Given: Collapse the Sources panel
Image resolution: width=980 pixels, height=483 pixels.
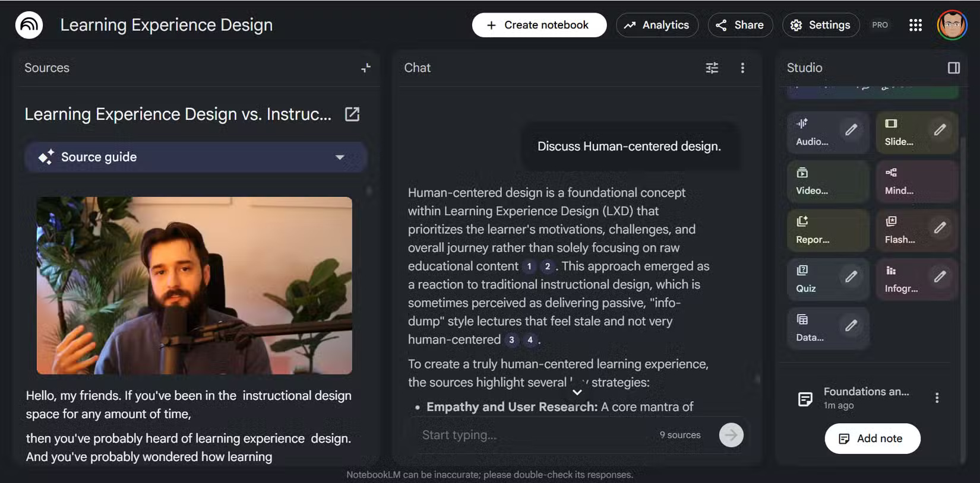Looking at the screenshot, I should click(366, 68).
